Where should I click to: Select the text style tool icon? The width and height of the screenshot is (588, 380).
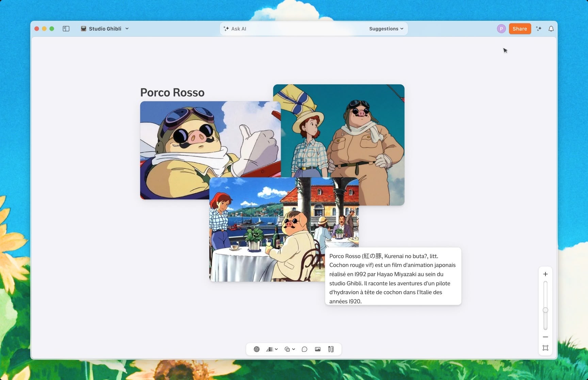269,349
